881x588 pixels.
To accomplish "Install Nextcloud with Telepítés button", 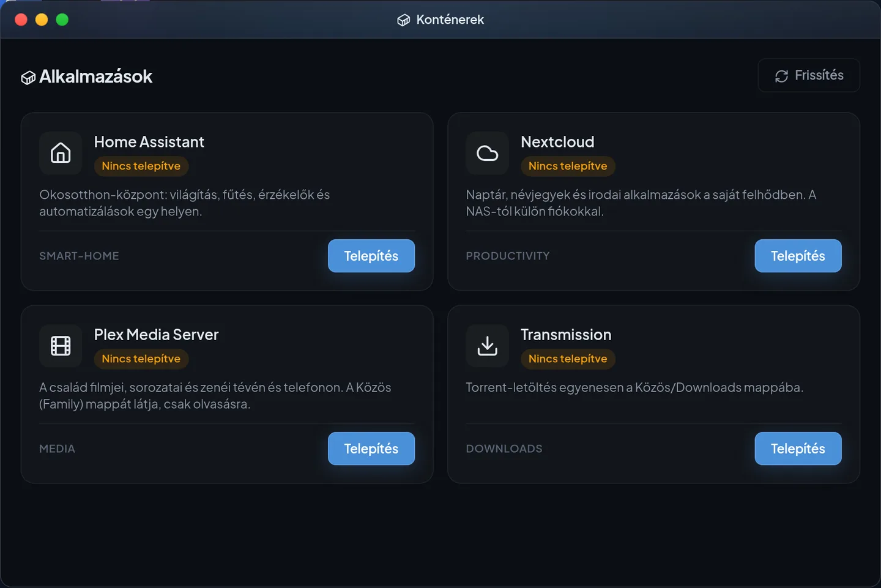I will 798,256.
